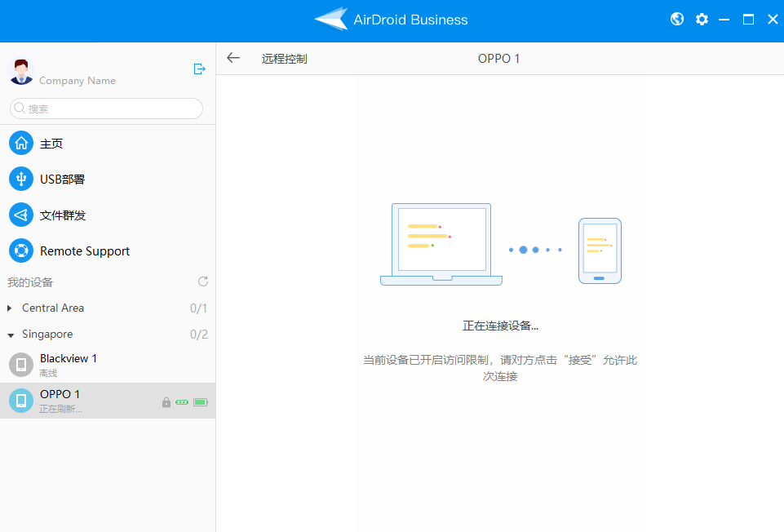The width and height of the screenshot is (784, 532).
Task: Click the user avatar picture
Action: [21, 72]
